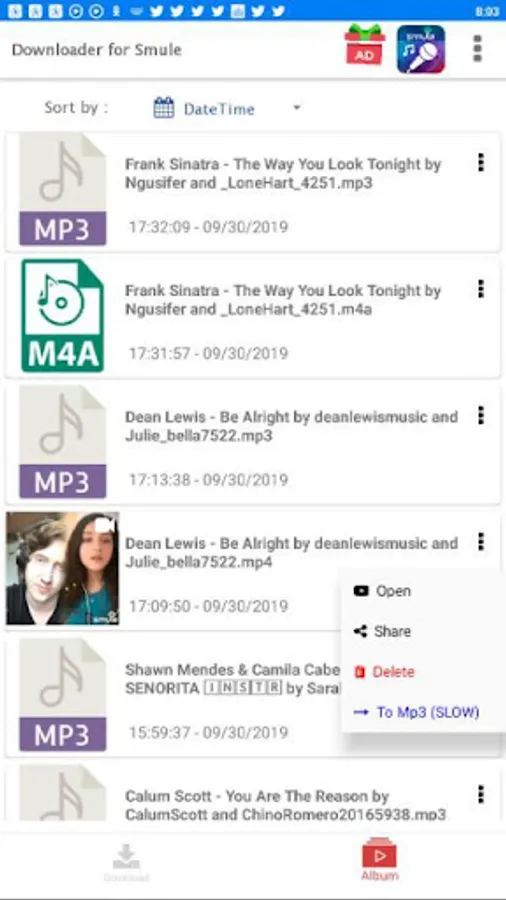Screen dimensions: 506x900
Task: Open the gift box AD icon
Action: (x=365, y=45)
